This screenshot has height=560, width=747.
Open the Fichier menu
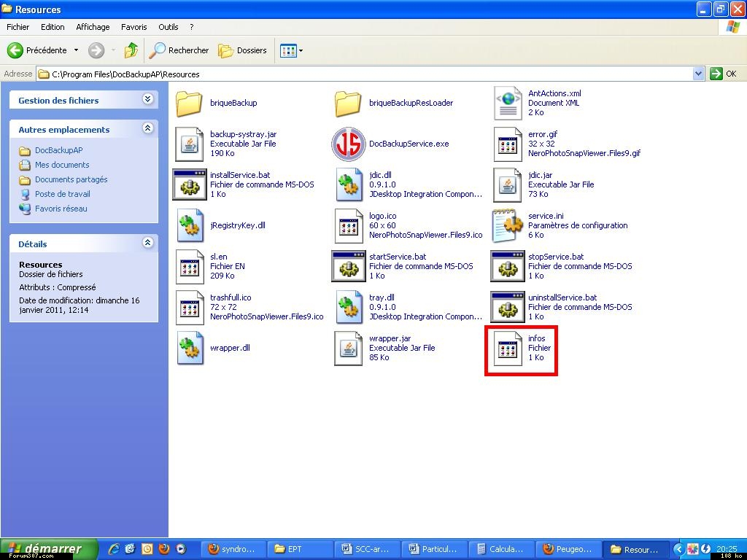pos(18,27)
